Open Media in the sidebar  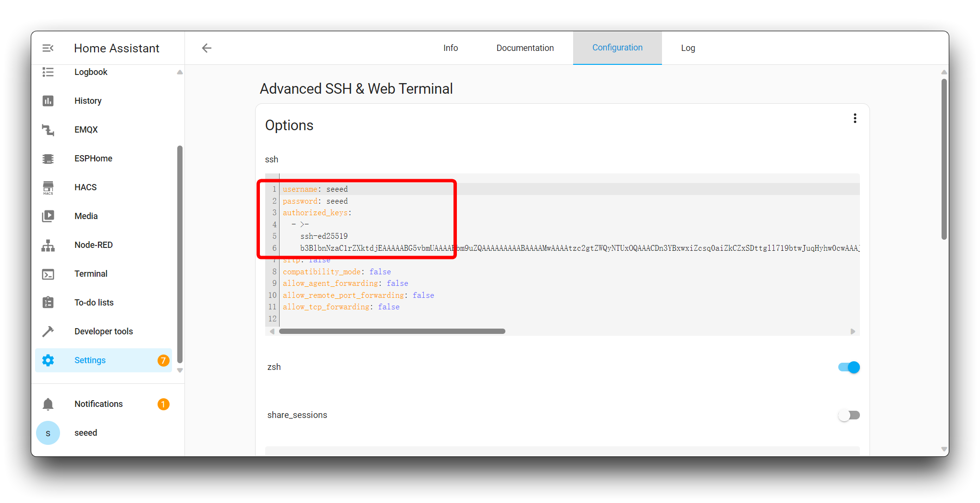click(103, 216)
